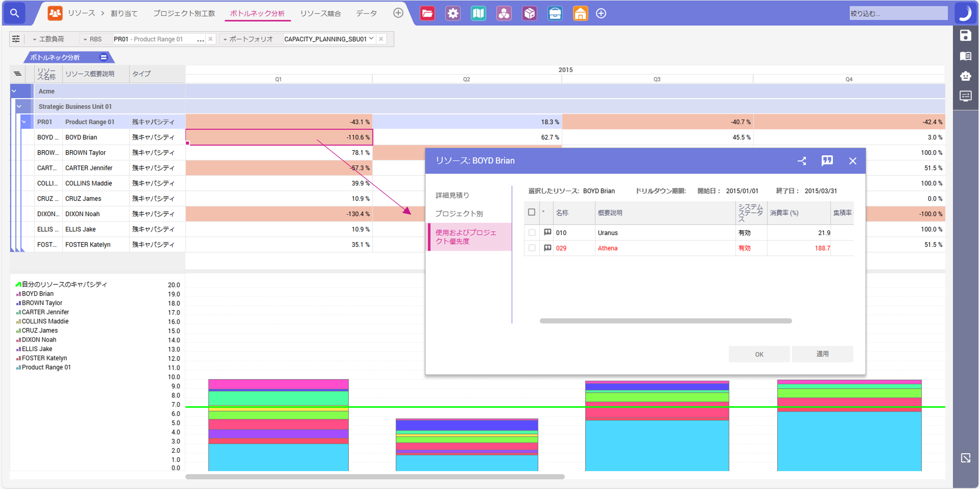
Task: Open the documentation book icon in right sidebar
Action: (965, 56)
